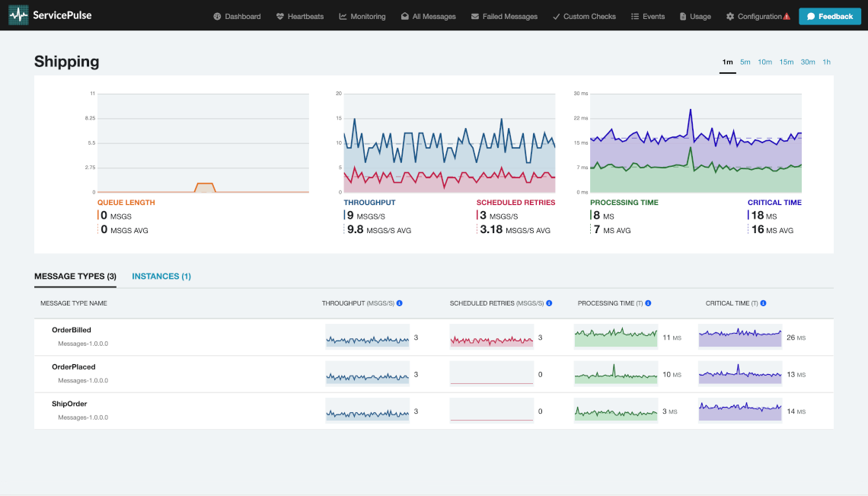This screenshot has width=868, height=496.
Task: Click the Scheduled Retries column info icon
Action: click(549, 303)
